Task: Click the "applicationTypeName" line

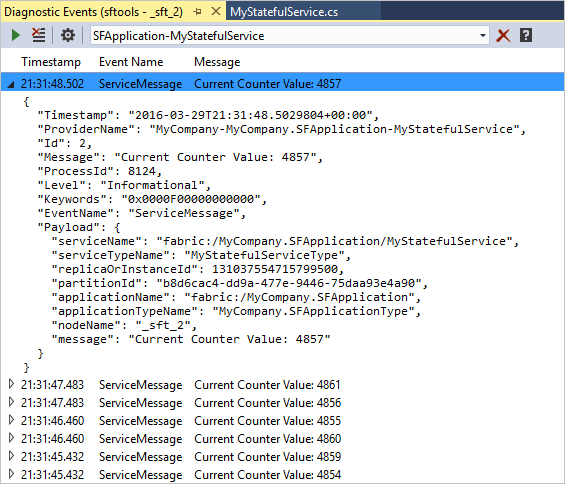Action: [x=236, y=311]
